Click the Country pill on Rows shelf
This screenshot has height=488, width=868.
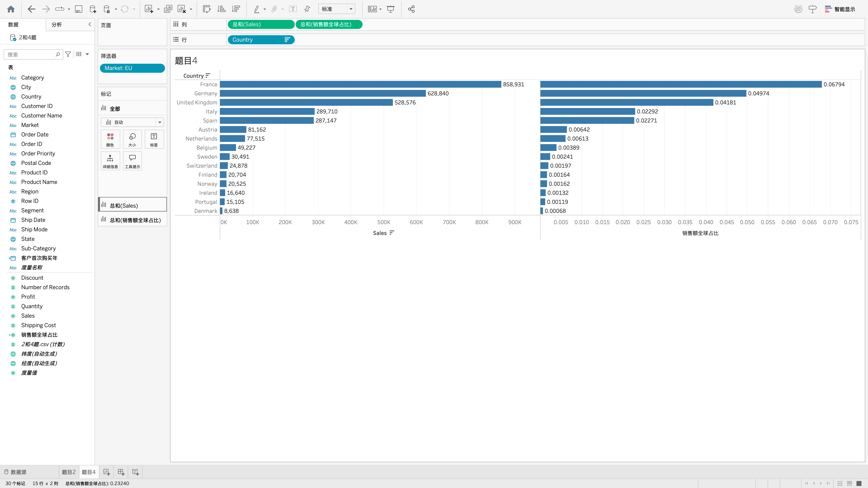coord(261,40)
